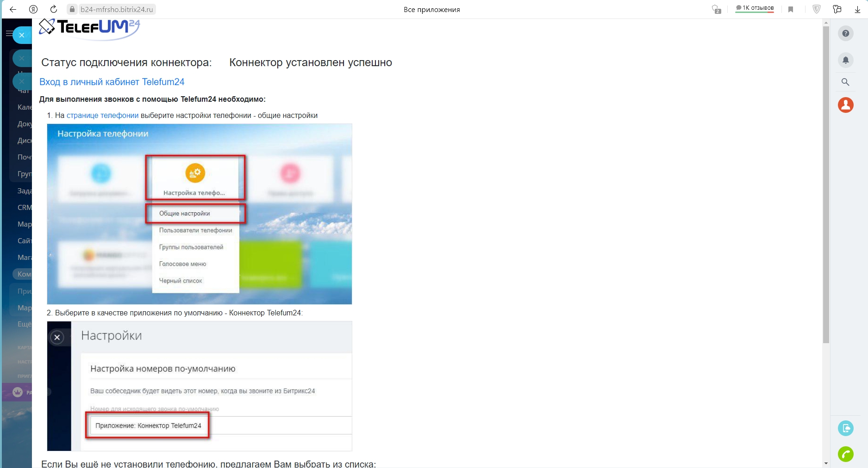Click the scrollbar up arrow

tap(826, 23)
